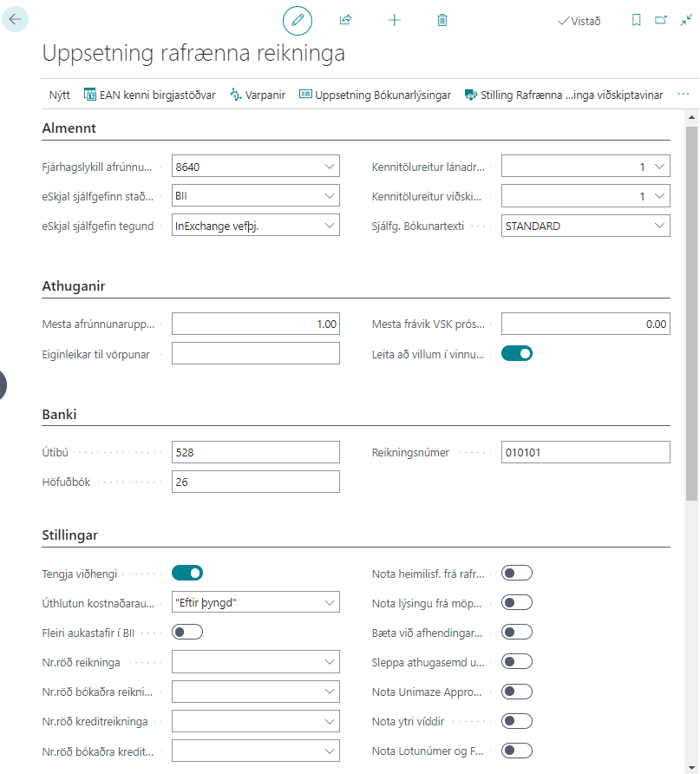The width and height of the screenshot is (700, 774).
Task: Disable the Tengja viðhengi toggle
Action: click(x=187, y=573)
